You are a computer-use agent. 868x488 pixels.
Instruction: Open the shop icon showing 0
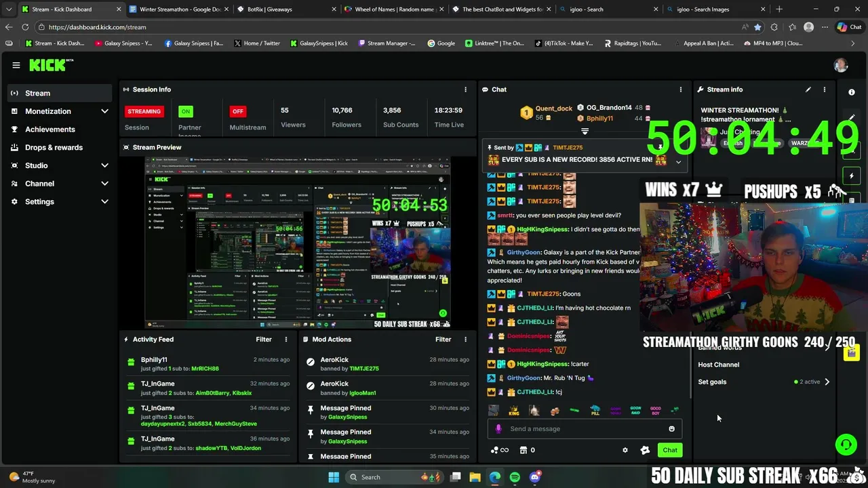(527, 450)
